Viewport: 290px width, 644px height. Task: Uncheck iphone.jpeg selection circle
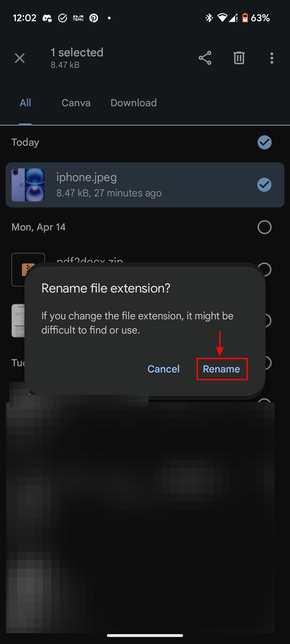[264, 185]
